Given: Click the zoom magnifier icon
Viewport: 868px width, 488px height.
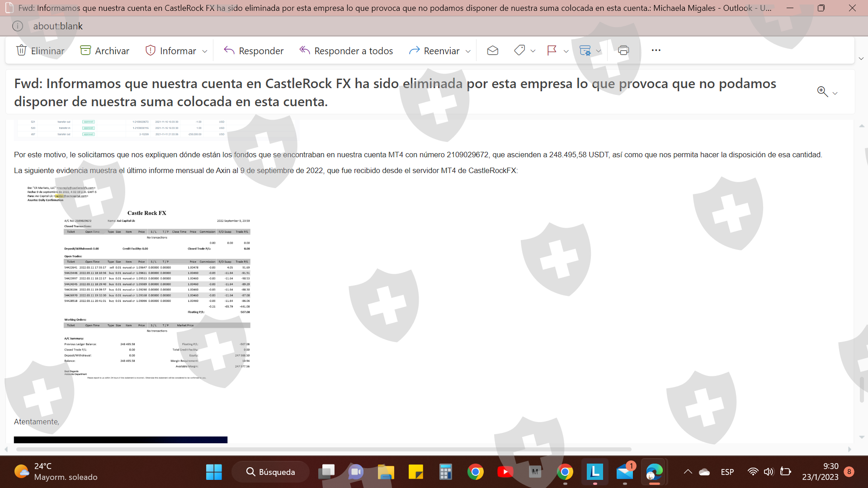Looking at the screenshot, I should (x=822, y=92).
